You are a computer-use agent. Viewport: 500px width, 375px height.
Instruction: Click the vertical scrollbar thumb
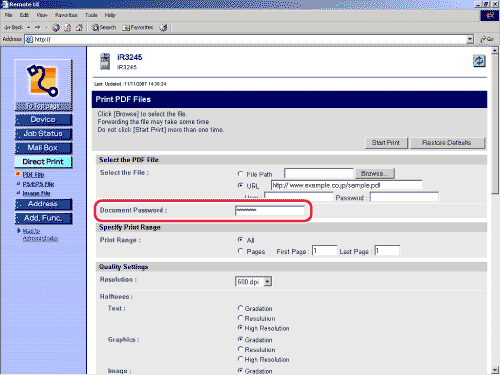495,124
